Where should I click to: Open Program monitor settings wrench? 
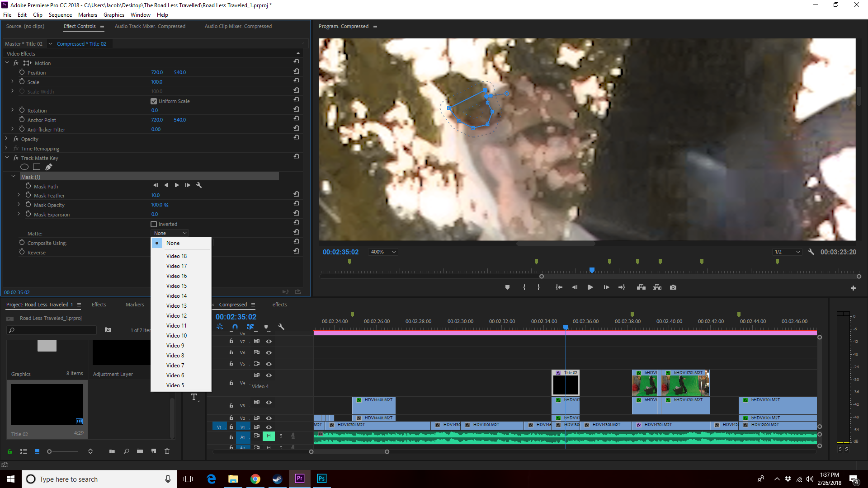(811, 252)
